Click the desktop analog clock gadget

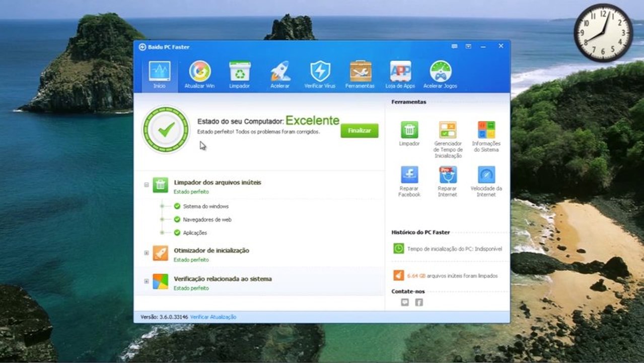(603, 33)
